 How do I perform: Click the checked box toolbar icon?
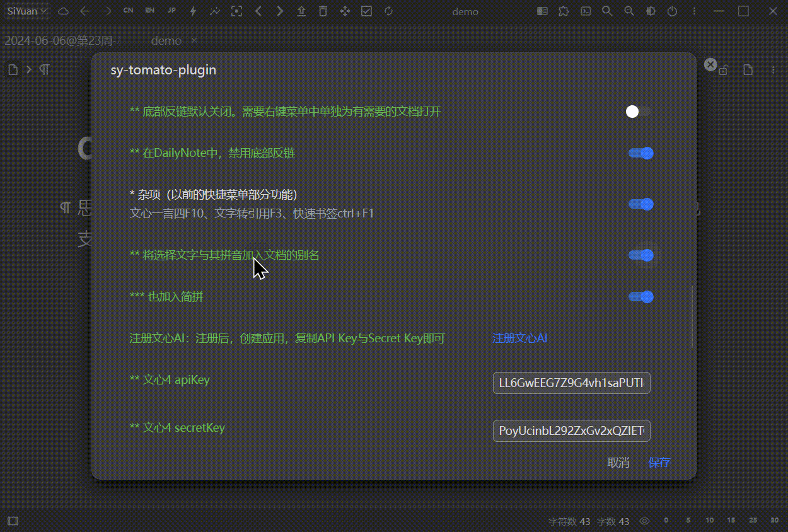click(x=366, y=11)
